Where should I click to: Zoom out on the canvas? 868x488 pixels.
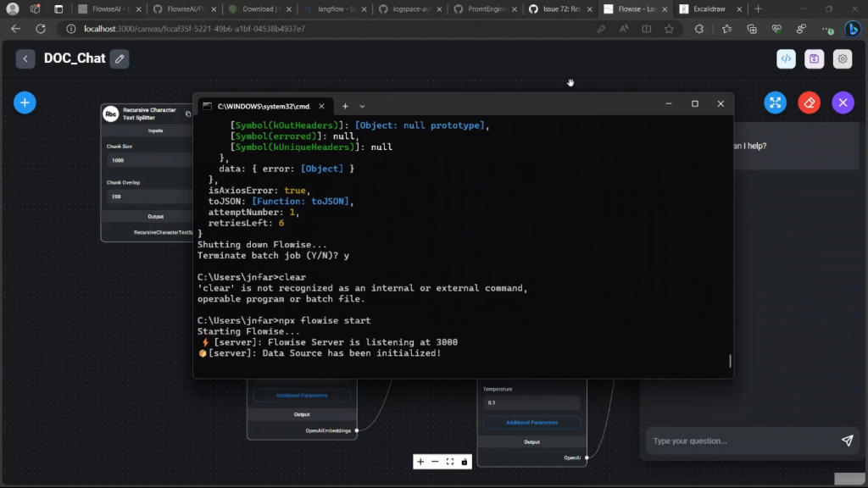[x=435, y=462]
